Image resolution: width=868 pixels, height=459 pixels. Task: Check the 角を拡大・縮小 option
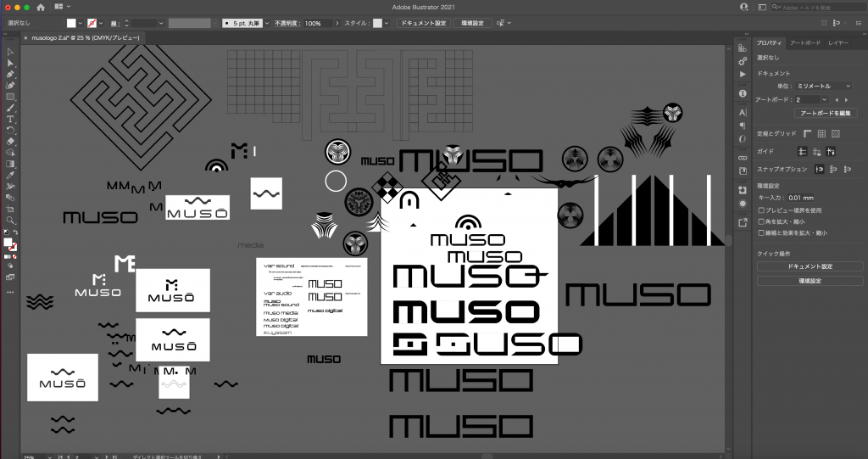point(762,221)
